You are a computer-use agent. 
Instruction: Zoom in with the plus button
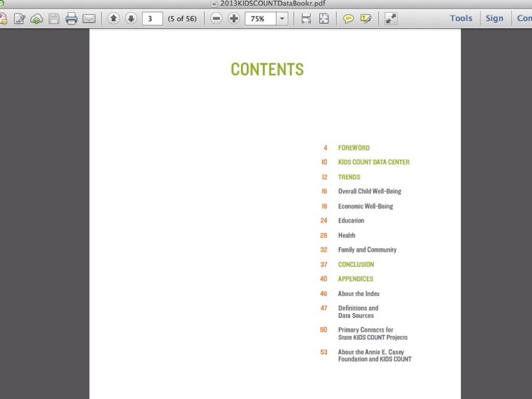(234, 19)
